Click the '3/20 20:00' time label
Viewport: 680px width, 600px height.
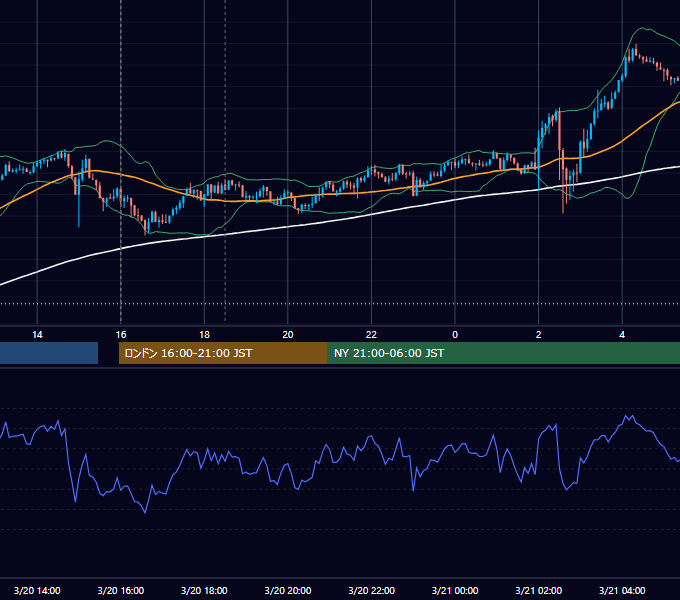click(x=288, y=590)
